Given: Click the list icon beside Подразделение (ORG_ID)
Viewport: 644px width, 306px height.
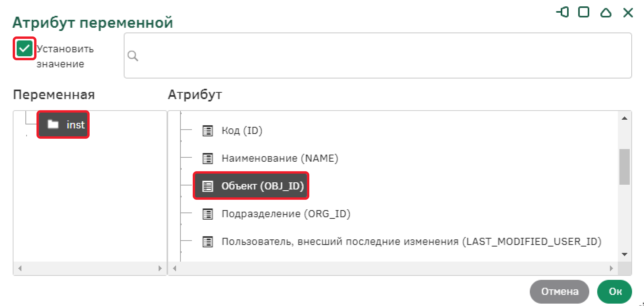Looking at the screenshot, I should [207, 214].
